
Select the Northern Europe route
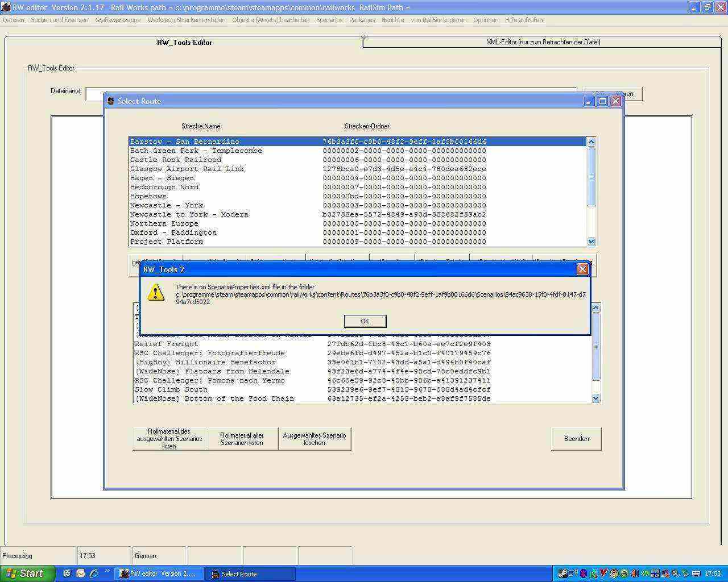[x=357, y=223]
